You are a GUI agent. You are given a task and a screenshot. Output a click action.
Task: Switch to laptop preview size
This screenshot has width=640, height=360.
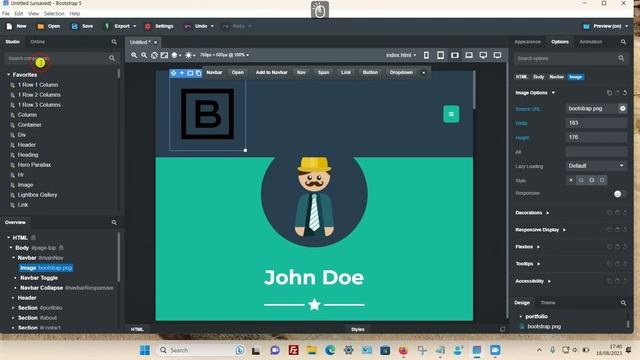click(x=469, y=55)
